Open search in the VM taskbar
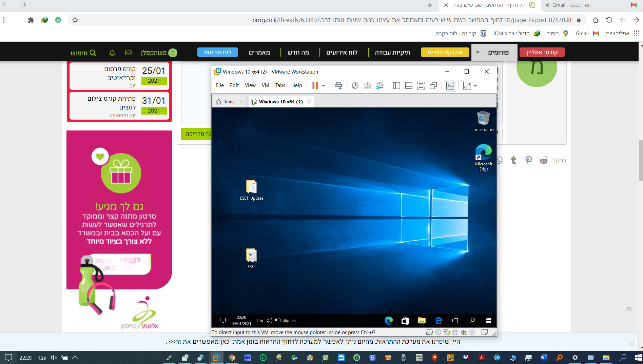The image size is (643, 364). (x=472, y=321)
